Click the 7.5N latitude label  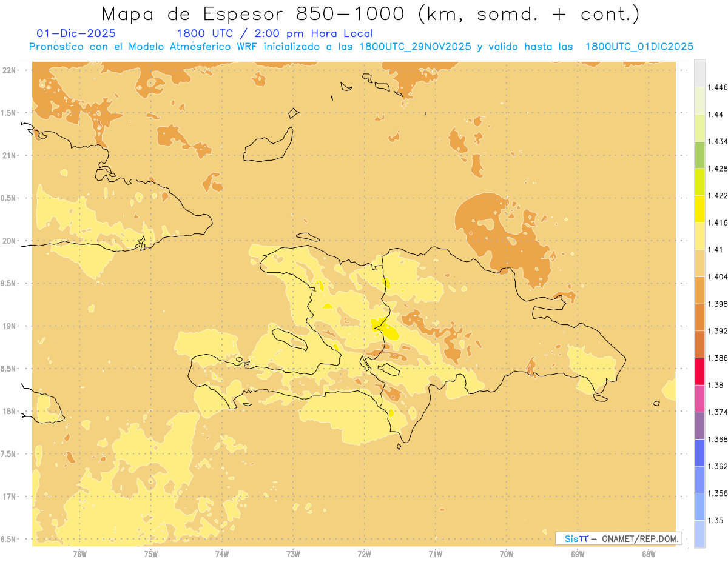pos(8,454)
